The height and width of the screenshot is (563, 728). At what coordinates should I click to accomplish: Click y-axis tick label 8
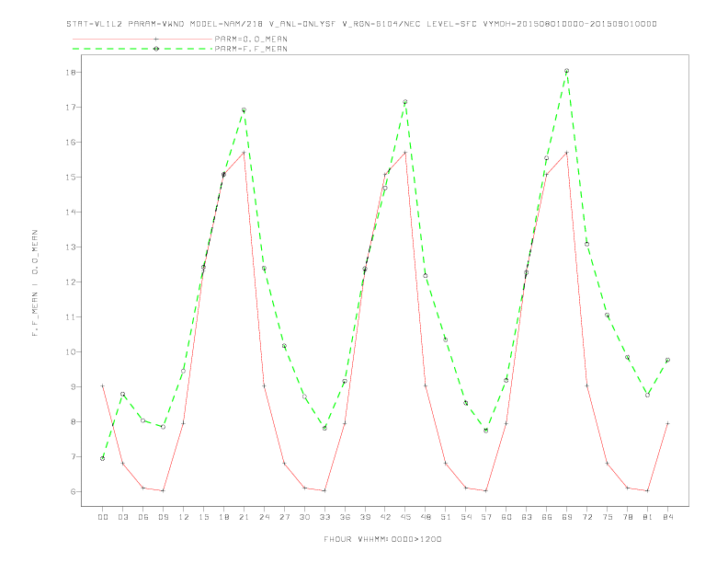74,421
